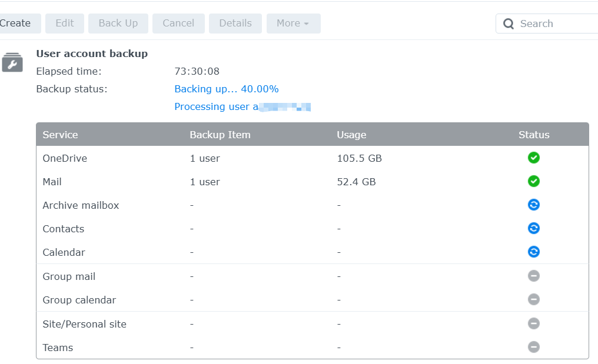Click the Group mail pending status icon
The width and height of the screenshot is (598, 364).
(534, 276)
